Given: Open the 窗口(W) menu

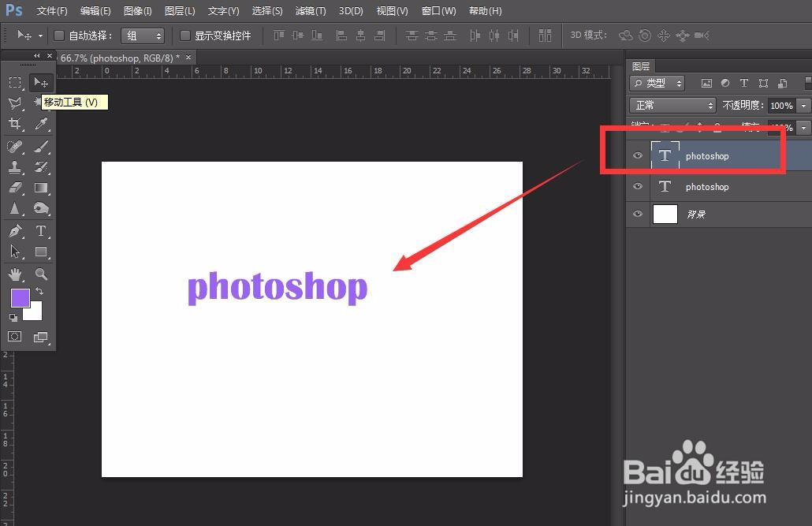Looking at the screenshot, I should [x=438, y=11].
